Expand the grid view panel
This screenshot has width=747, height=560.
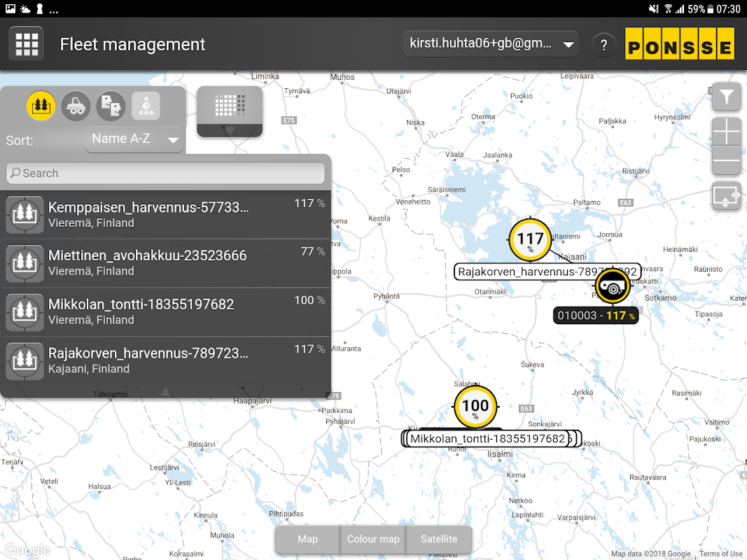[x=230, y=111]
